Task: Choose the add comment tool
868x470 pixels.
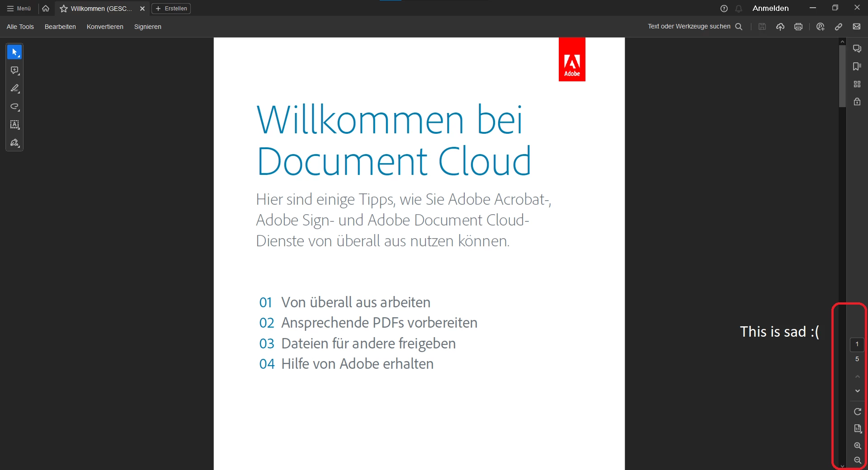Action: pos(14,70)
